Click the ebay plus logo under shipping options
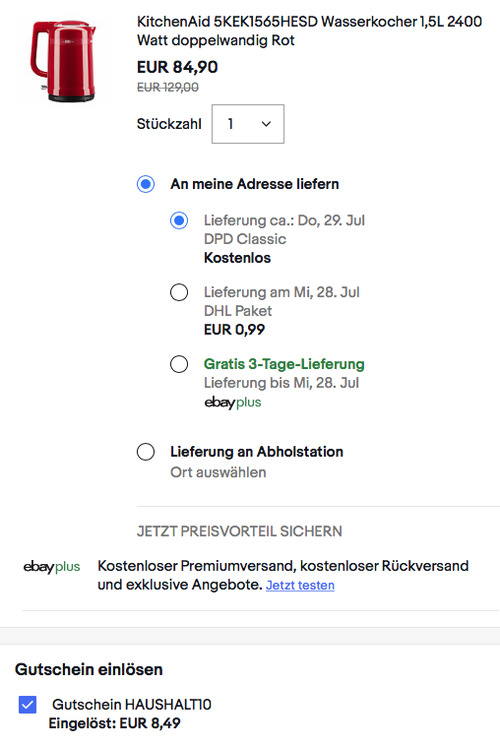 coord(232,403)
